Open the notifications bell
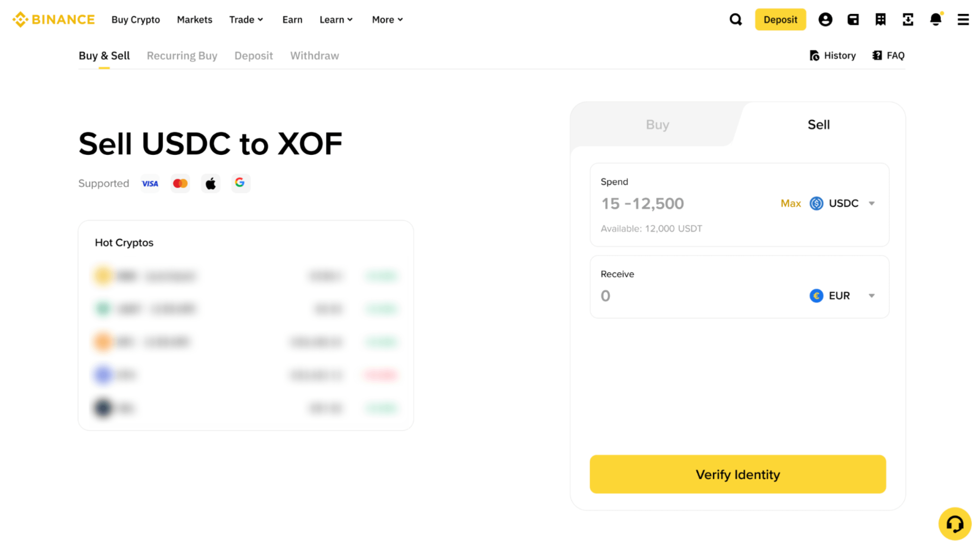 point(935,20)
